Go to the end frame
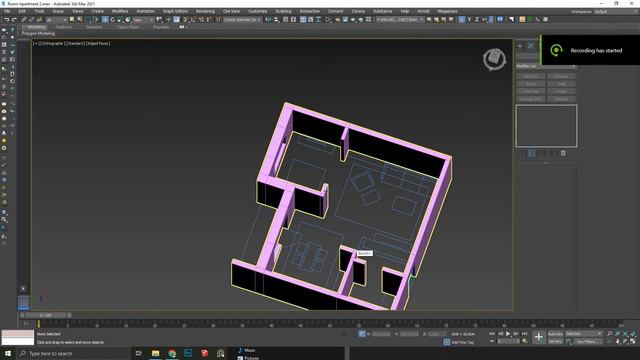This screenshot has width=640, height=360. coord(524,333)
